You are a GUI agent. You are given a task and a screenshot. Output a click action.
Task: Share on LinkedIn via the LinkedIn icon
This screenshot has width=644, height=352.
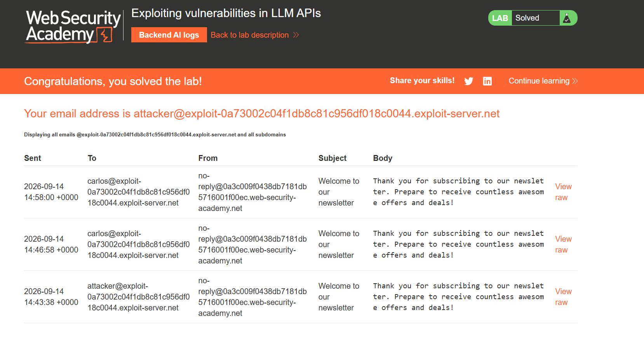click(x=487, y=81)
